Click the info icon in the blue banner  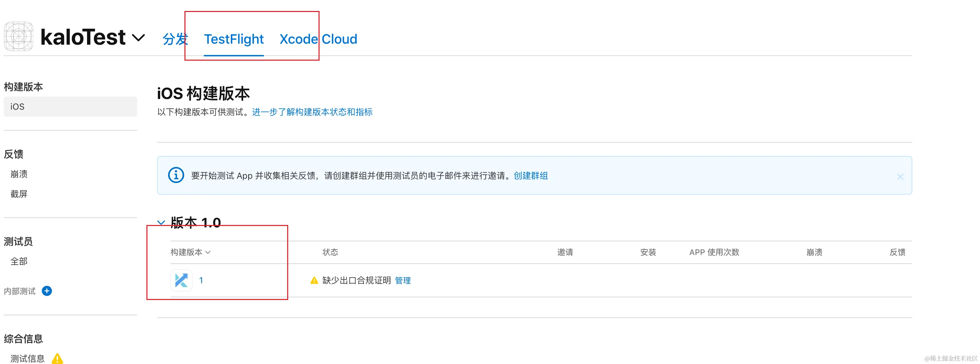coord(176,175)
